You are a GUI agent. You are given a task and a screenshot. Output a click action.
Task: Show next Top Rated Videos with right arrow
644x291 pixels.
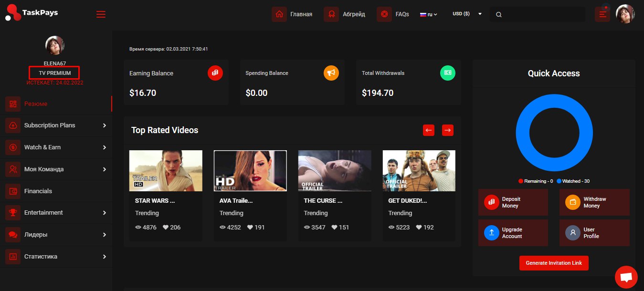point(448,130)
